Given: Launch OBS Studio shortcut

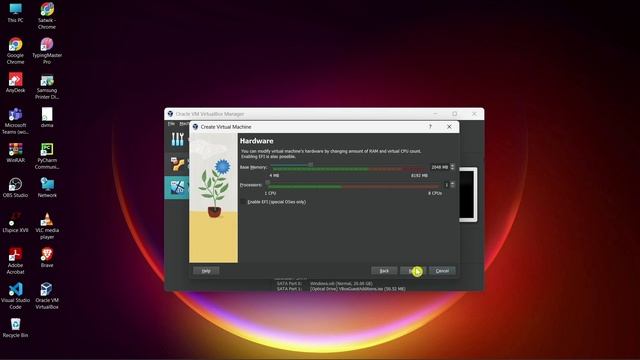Looking at the screenshot, I should click(16, 188).
